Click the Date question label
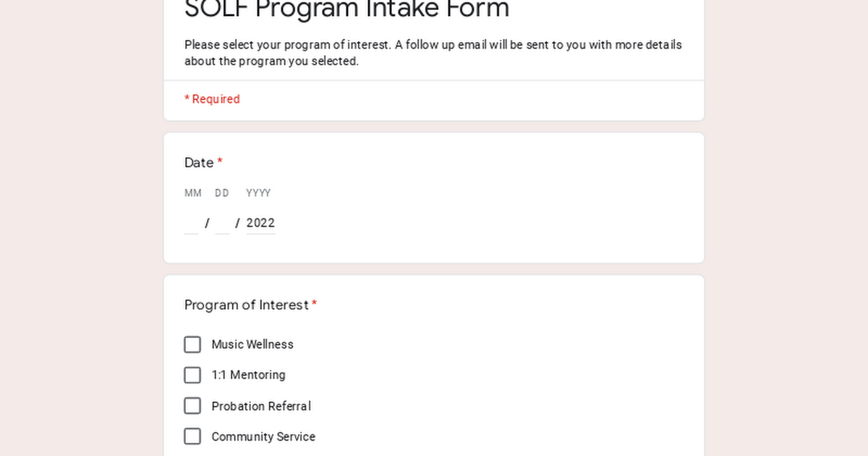The width and height of the screenshot is (868, 456). click(199, 163)
